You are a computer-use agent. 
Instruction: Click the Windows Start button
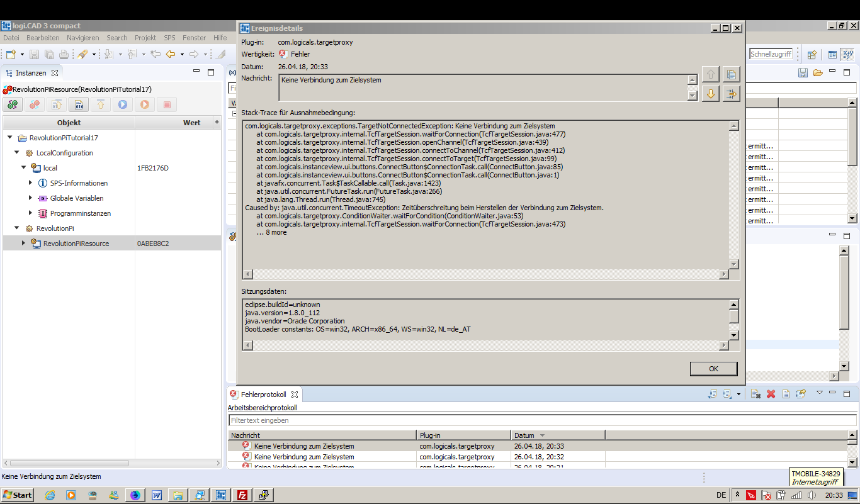[18, 495]
